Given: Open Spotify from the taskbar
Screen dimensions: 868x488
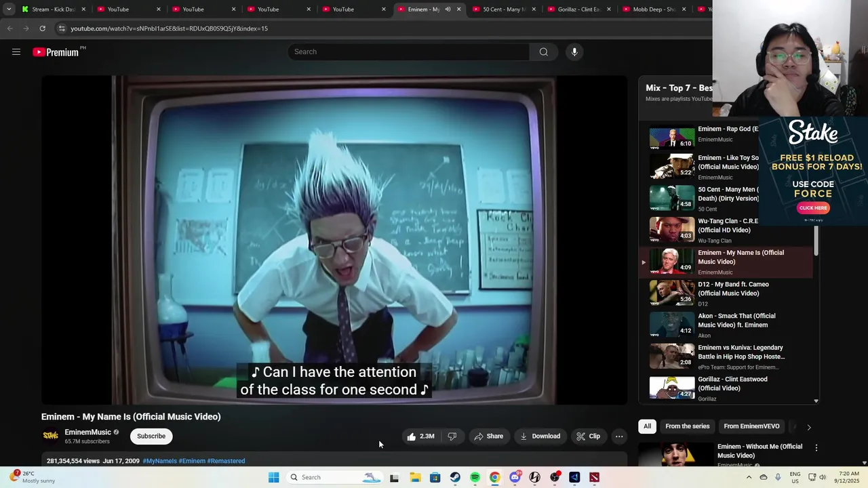Looking at the screenshot, I should coord(475,477).
